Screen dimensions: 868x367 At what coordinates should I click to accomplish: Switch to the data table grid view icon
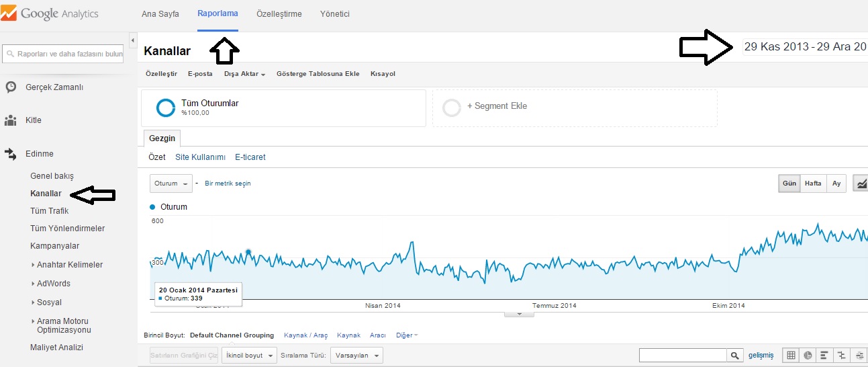pos(791,355)
